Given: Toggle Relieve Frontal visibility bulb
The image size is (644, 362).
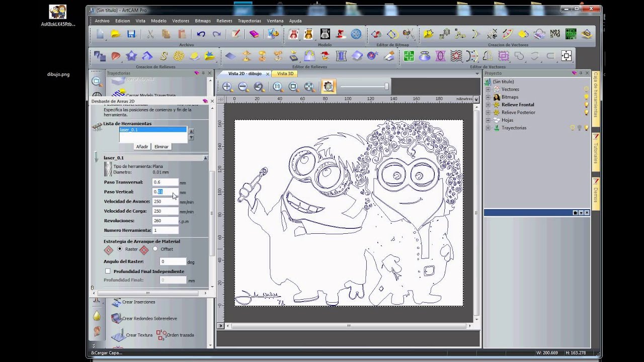Looking at the screenshot, I should (x=586, y=105).
